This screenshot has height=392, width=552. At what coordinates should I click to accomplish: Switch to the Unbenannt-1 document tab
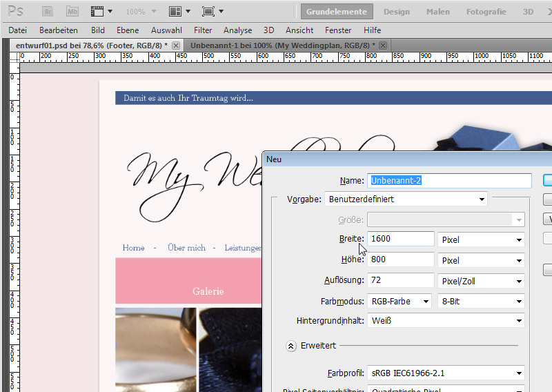point(282,45)
